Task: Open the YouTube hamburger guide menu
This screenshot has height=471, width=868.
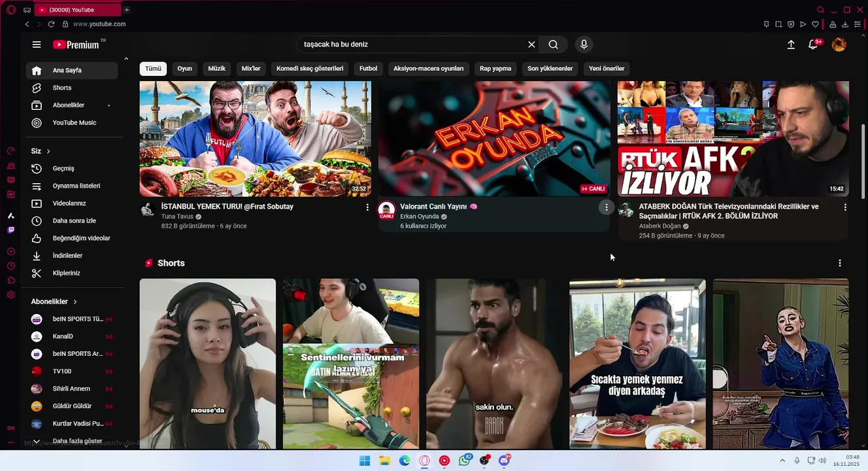Action: click(37, 44)
